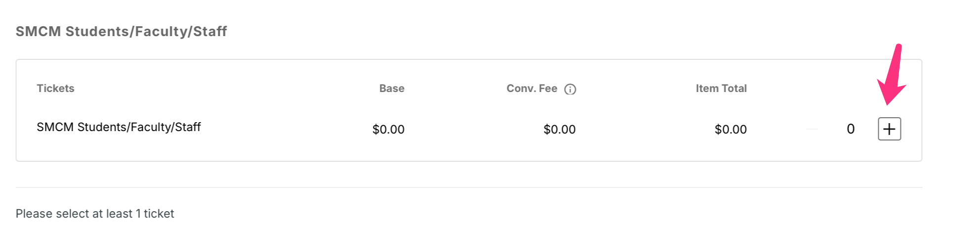Click the blank area left of the Tickets card
980x232 pixels.
(7, 110)
